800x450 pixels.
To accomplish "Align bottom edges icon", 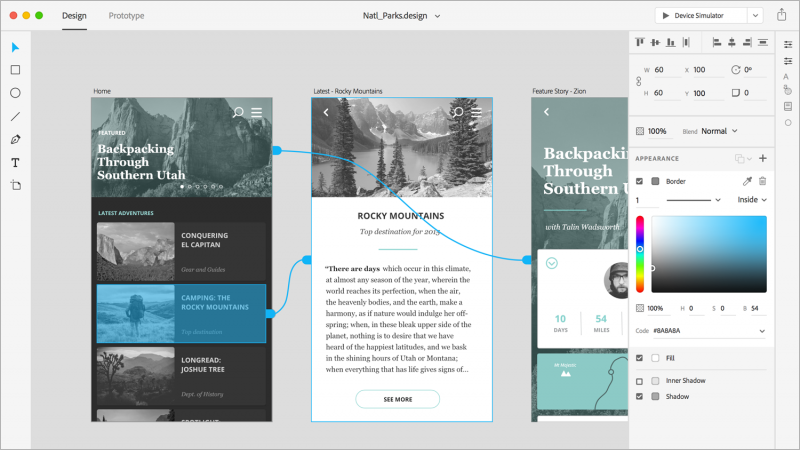I will coord(670,42).
